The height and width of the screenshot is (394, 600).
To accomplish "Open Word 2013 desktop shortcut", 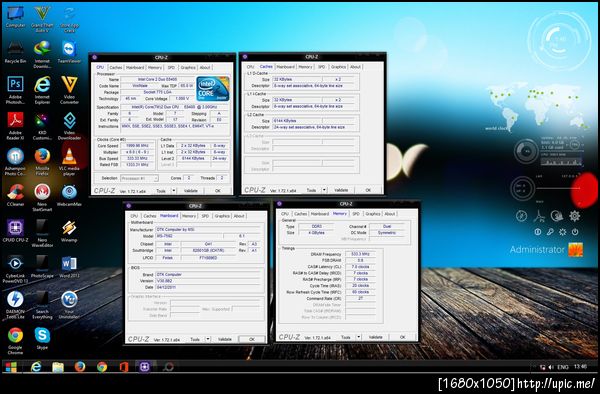I will point(69,267).
